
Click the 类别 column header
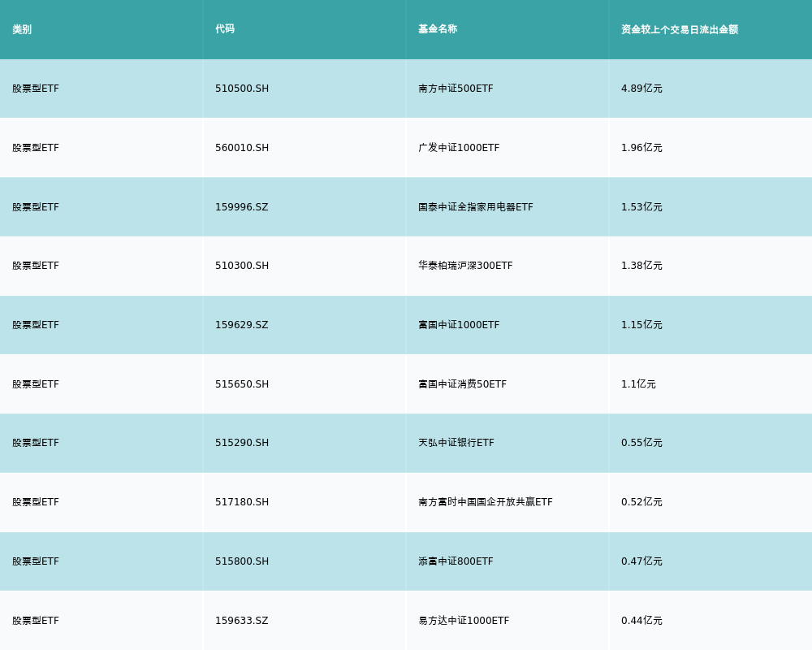point(22,29)
